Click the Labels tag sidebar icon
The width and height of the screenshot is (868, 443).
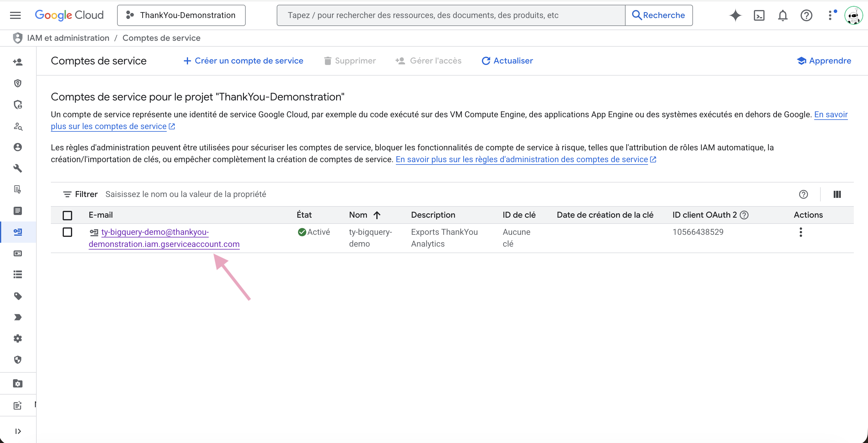pos(18,296)
